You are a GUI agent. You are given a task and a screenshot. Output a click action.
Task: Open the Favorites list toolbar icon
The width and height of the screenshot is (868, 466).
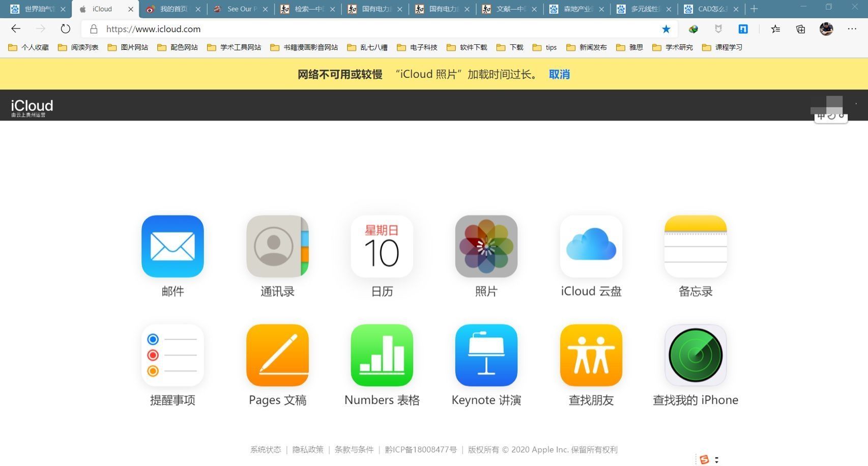pos(775,29)
